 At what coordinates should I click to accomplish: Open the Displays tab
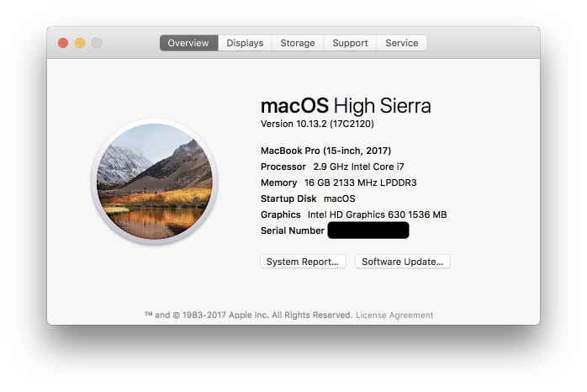pos(245,43)
